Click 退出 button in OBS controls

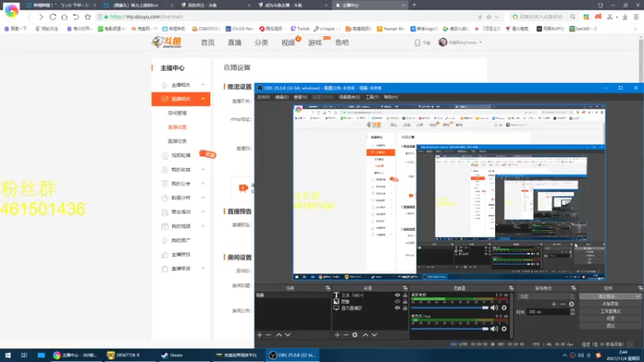click(610, 326)
